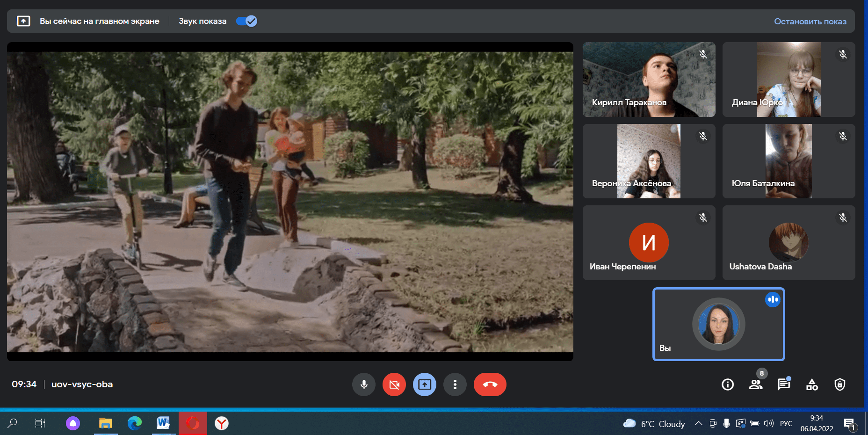Show the participants list
868x435 pixels.
point(756,384)
